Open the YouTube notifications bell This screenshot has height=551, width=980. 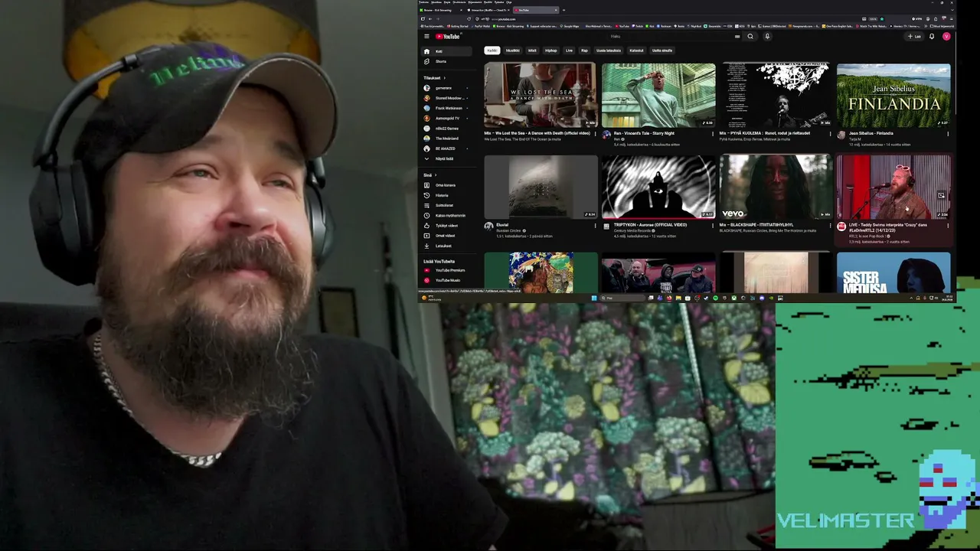pos(932,36)
